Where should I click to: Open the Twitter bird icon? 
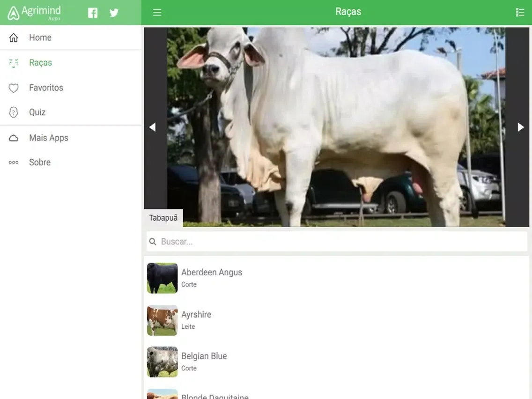(x=114, y=13)
